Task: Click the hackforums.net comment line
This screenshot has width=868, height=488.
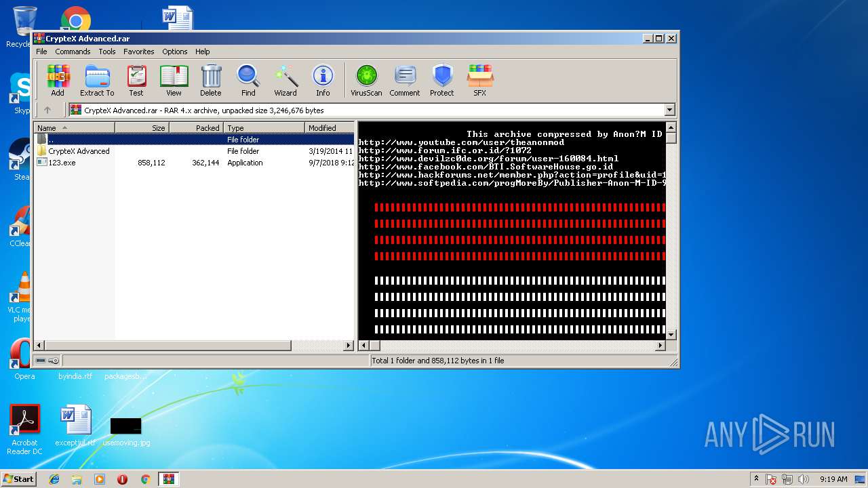Action: 512,175
